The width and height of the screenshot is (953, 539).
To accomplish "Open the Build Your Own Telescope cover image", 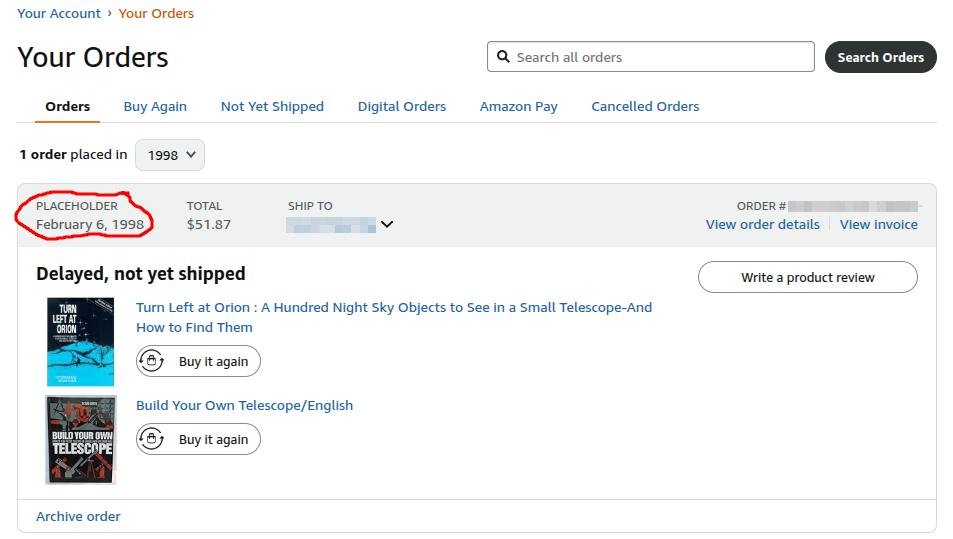I will (x=80, y=440).
